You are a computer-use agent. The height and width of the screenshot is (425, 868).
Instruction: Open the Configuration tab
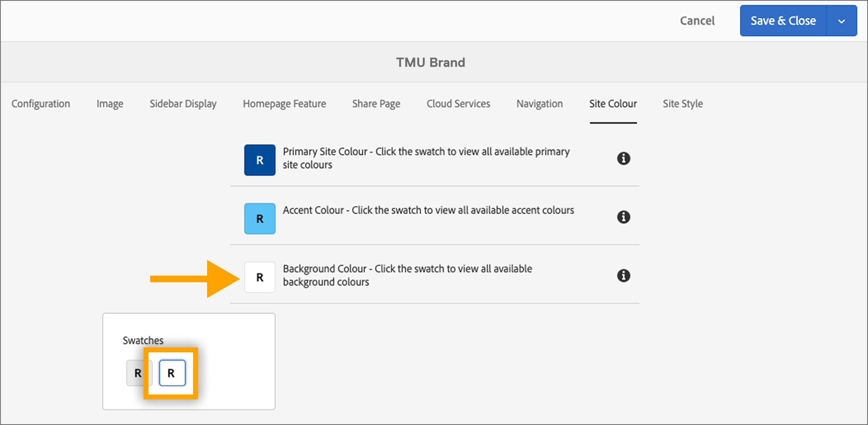coord(40,104)
